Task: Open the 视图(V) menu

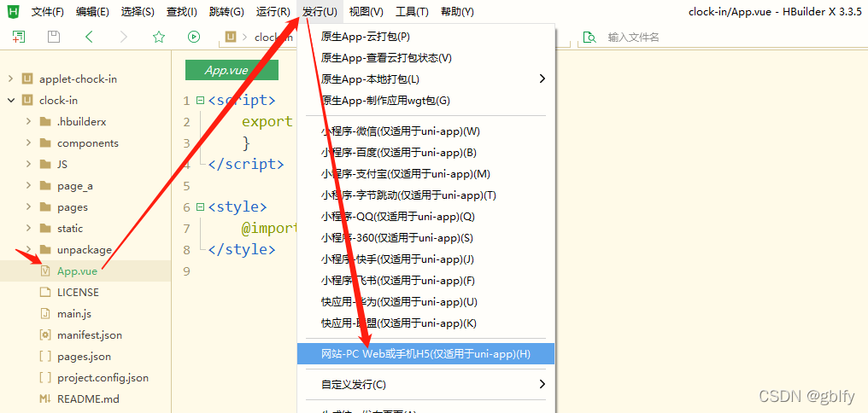Action: click(366, 12)
